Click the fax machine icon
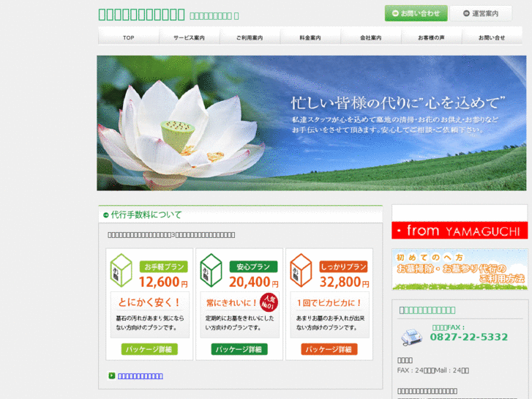Image resolution: width=532 pixels, height=399 pixels. pyautogui.click(x=411, y=337)
